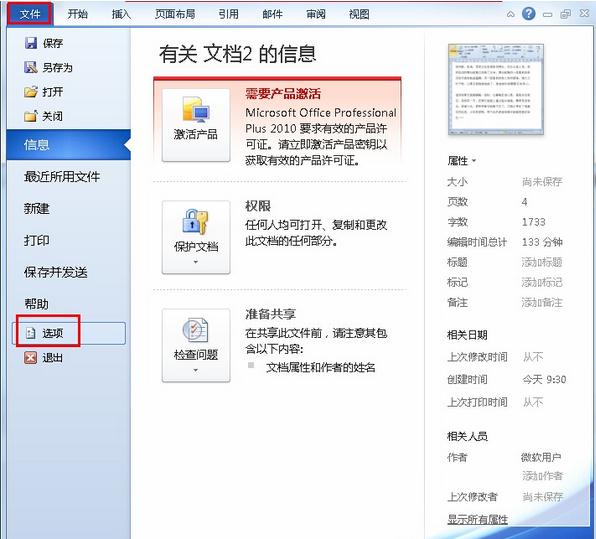
Task: Click the Activate Product (激活产品) button
Action: 196,125
